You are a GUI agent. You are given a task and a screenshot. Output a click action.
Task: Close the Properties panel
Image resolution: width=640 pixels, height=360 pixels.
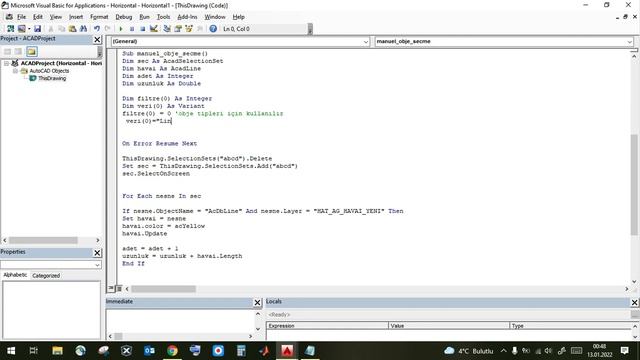[x=97, y=253]
